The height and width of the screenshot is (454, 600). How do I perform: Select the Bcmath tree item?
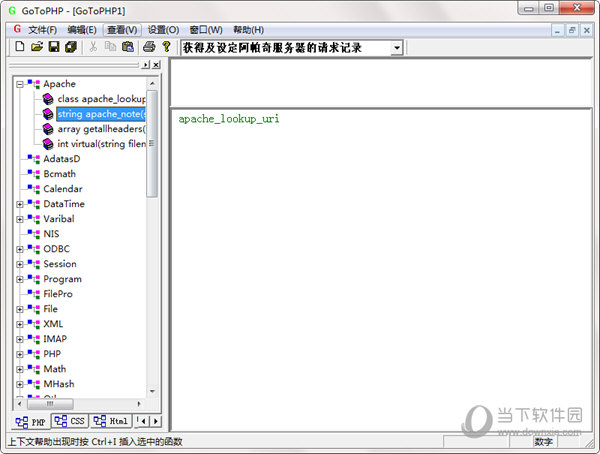coord(59,174)
